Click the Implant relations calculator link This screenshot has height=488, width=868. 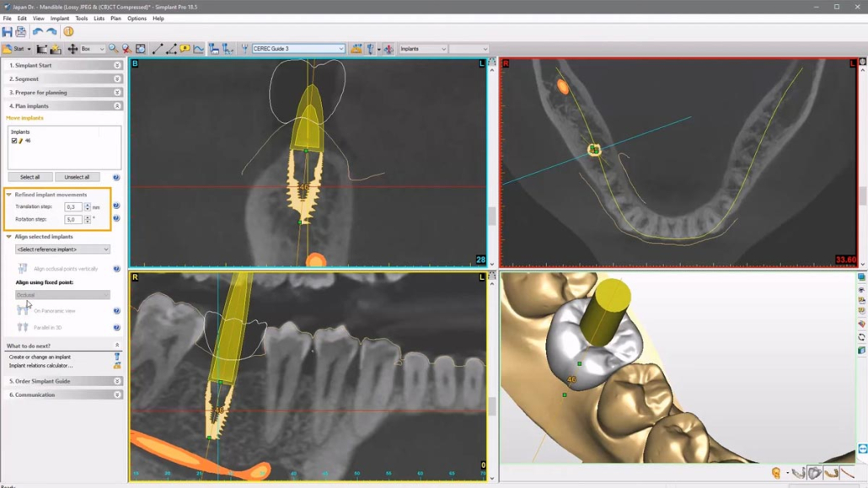tap(40, 366)
